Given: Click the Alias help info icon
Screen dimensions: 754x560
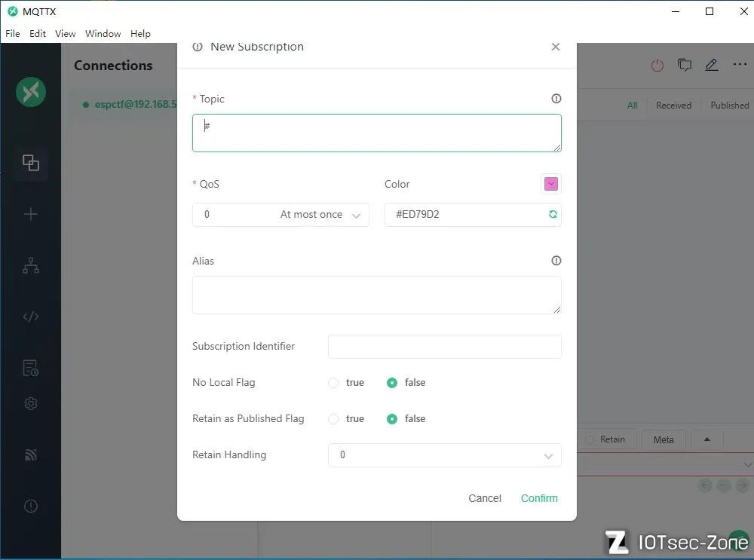Looking at the screenshot, I should point(556,261).
